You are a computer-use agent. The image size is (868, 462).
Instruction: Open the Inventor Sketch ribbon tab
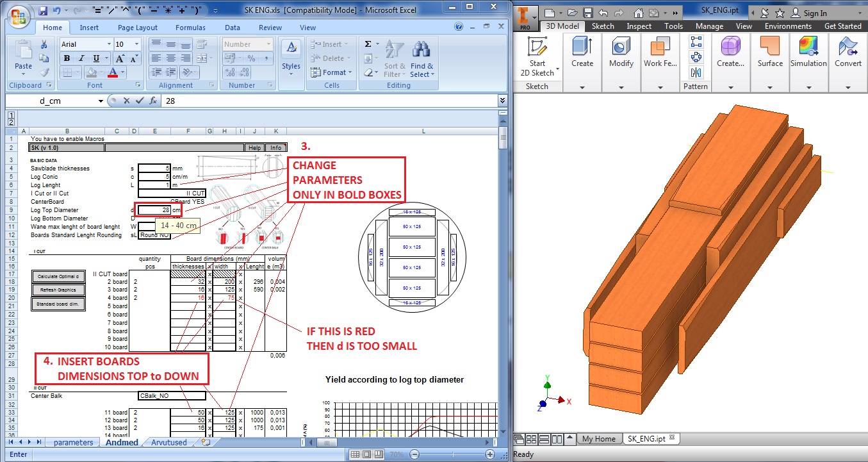(603, 26)
